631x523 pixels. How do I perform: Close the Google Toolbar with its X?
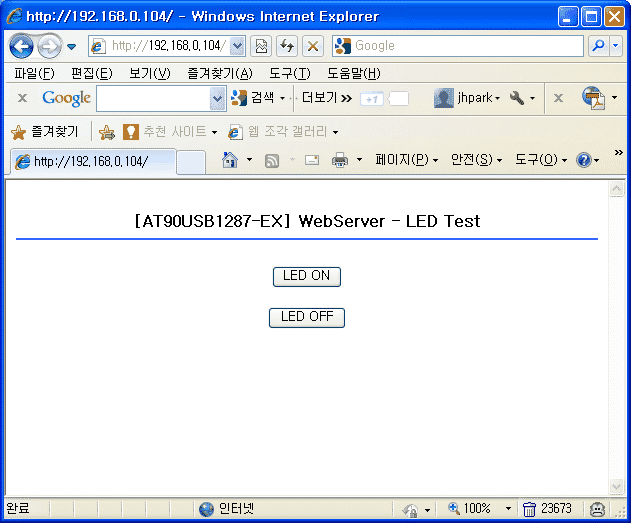tap(23, 98)
